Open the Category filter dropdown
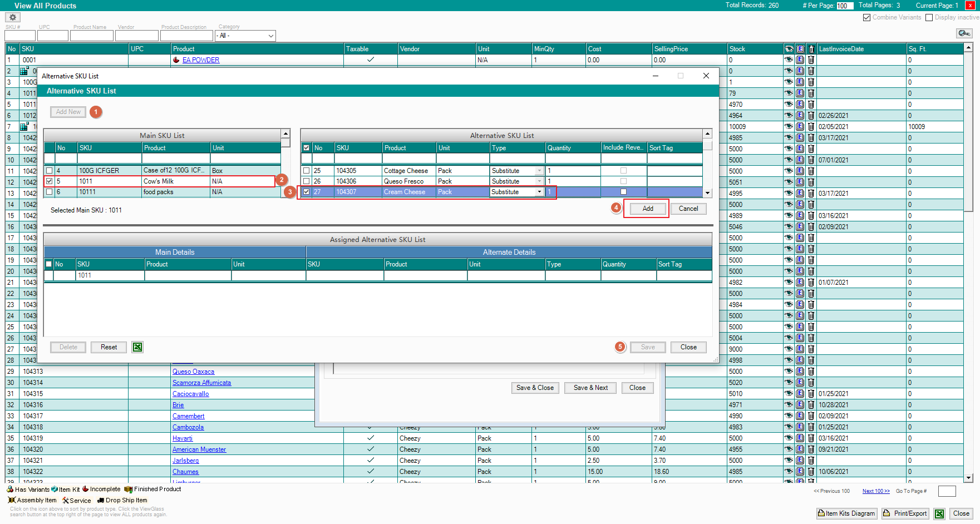 271,36
